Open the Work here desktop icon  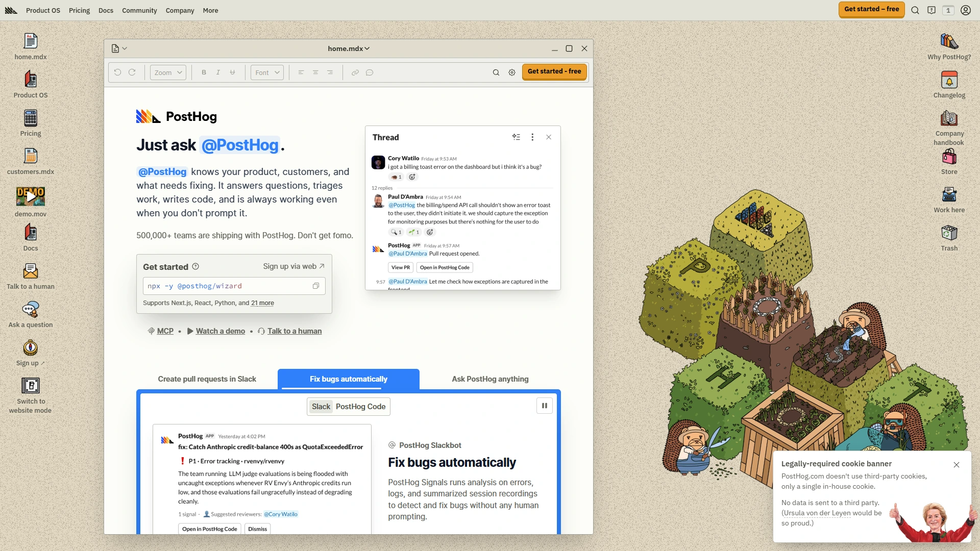[949, 194]
